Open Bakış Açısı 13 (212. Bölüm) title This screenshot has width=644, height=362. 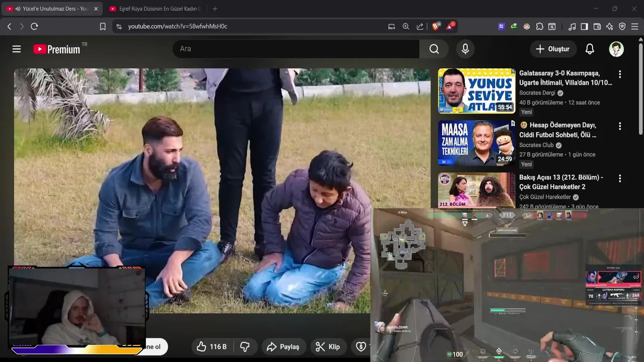[x=561, y=182]
